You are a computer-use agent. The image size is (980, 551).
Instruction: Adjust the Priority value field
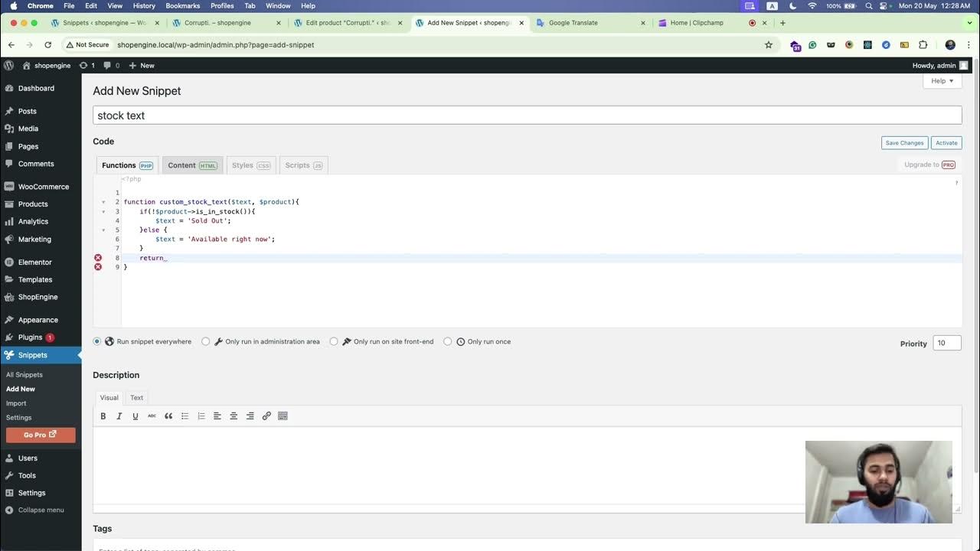click(x=946, y=343)
